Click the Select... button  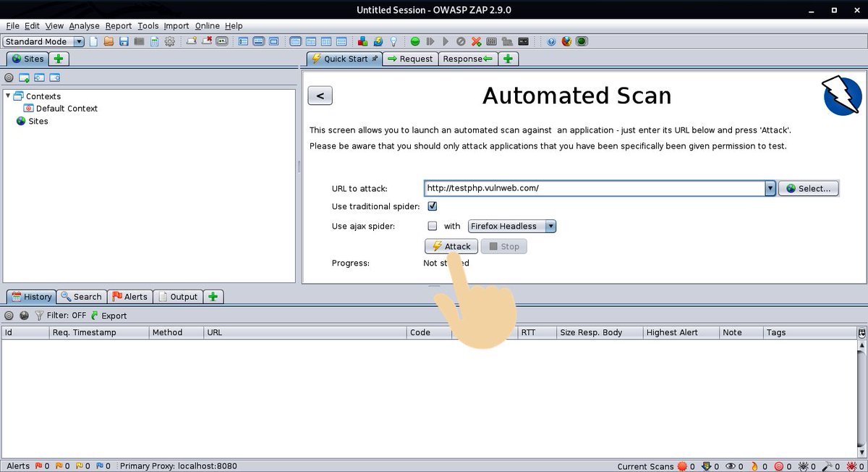click(x=809, y=188)
